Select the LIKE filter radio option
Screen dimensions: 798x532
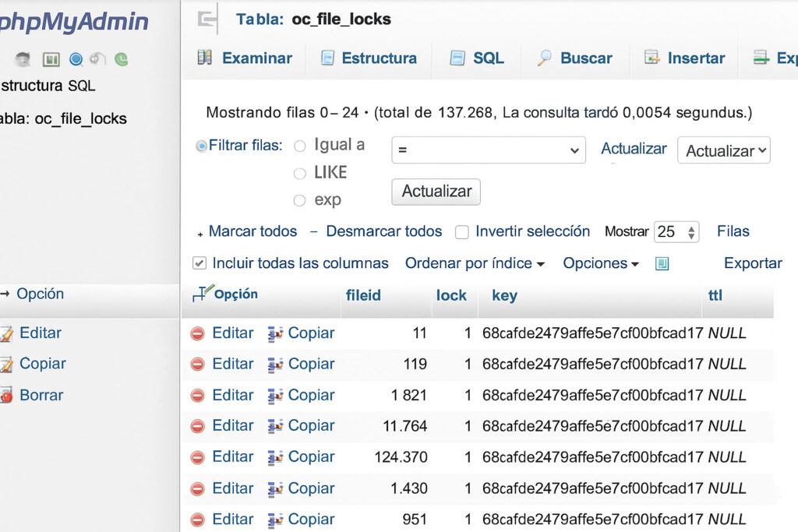pyautogui.click(x=299, y=174)
